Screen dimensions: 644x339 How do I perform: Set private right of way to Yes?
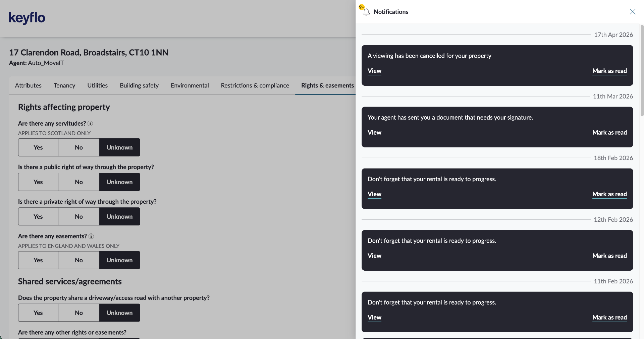point(38,216)
